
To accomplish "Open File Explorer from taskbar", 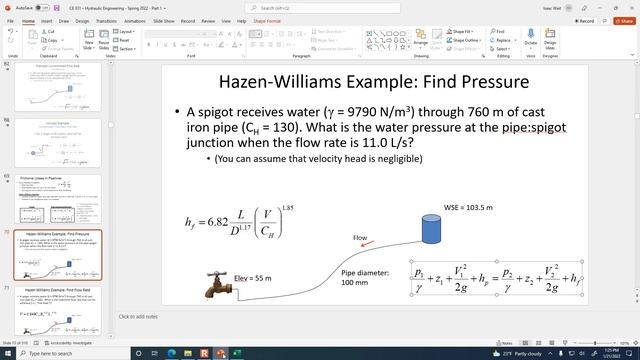I will point(188,353).
